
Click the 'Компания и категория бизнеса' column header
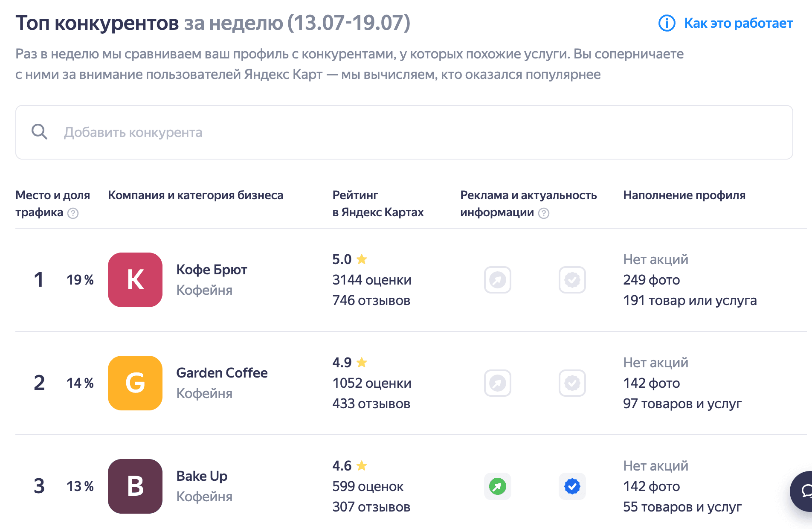pyautogui.click(x=195, y=195)
